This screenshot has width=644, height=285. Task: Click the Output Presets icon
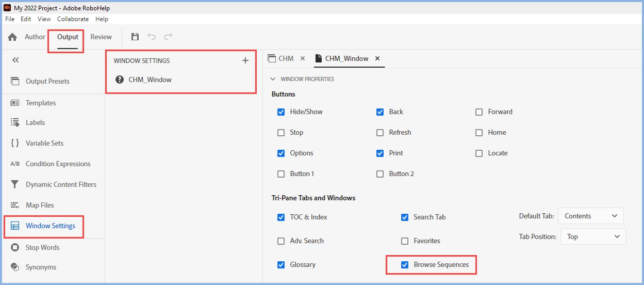(x=15, y=81)
